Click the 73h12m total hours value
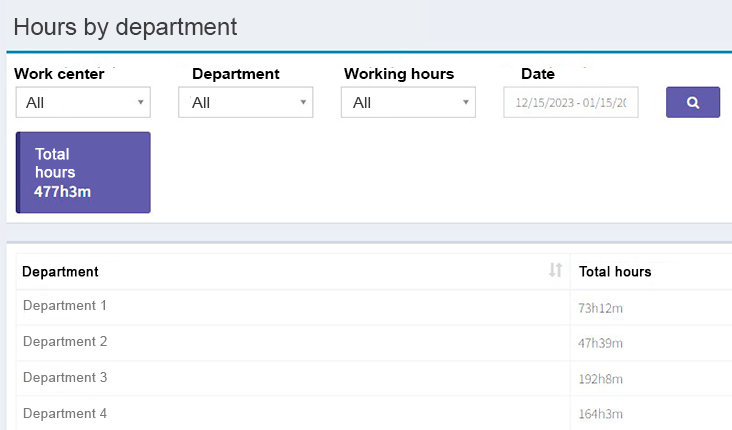Image resolution: width=732 pixels, height=430 pixels. 600,308
